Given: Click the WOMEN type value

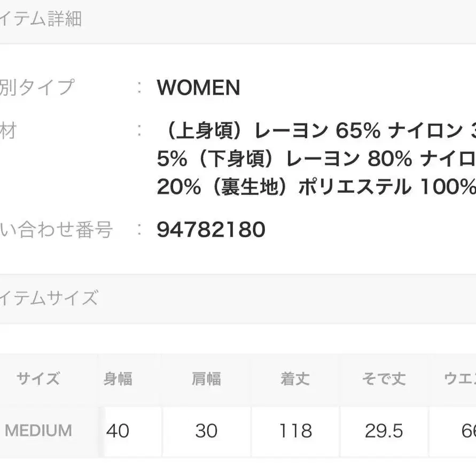Looking at the screenshot, I should pos(198,88).
